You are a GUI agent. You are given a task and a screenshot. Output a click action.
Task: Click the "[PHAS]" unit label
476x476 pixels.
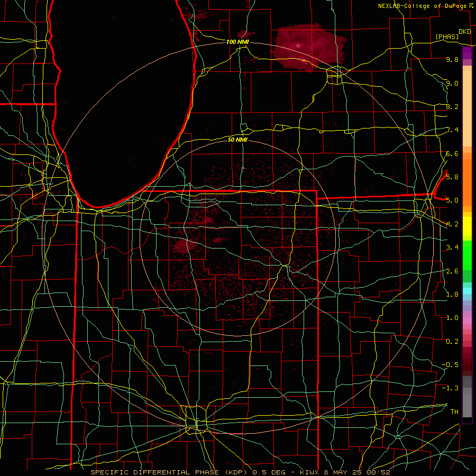tap(447, 37)
